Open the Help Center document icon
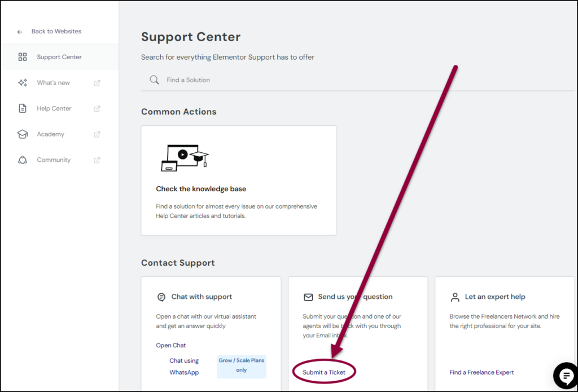578x392 pixels. coord(23,108)
